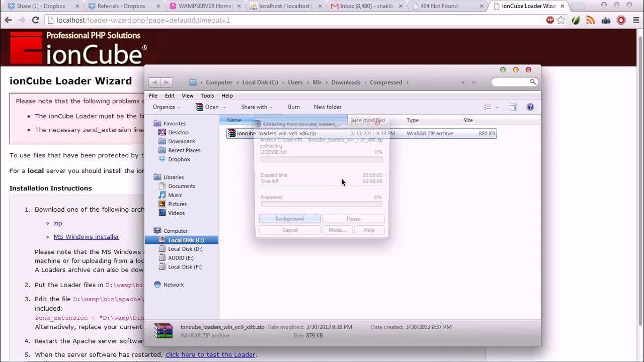Expand the view options dropdown arrow
Viewport: 644px width, 362px height.
[497, 108]
